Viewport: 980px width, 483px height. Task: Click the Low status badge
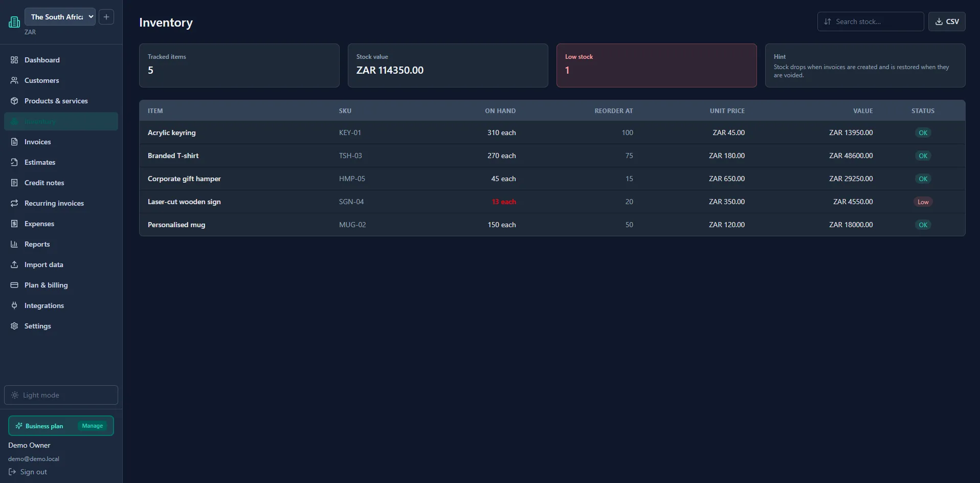tap(923, 202)
